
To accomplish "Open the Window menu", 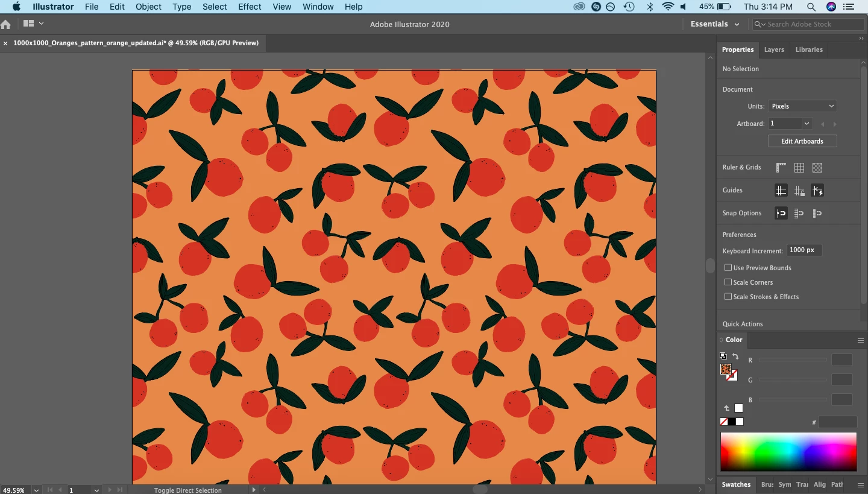I will coord(318,7).
